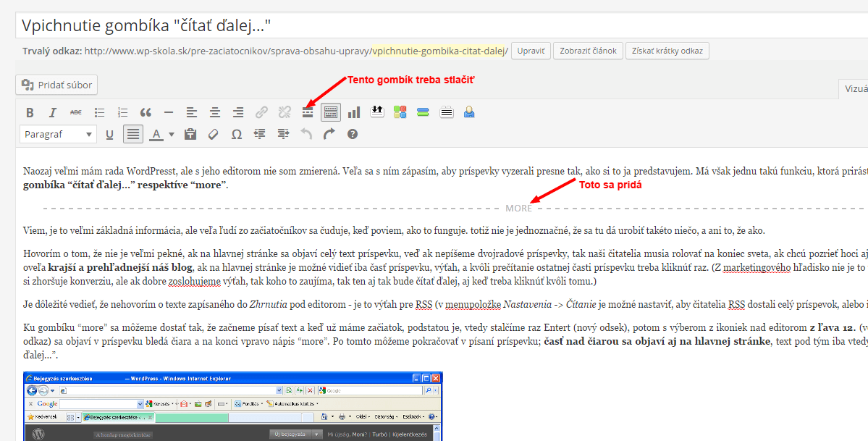Toggle bold formatting
This screenshot has width=868, height=441.
click(30, 113)
